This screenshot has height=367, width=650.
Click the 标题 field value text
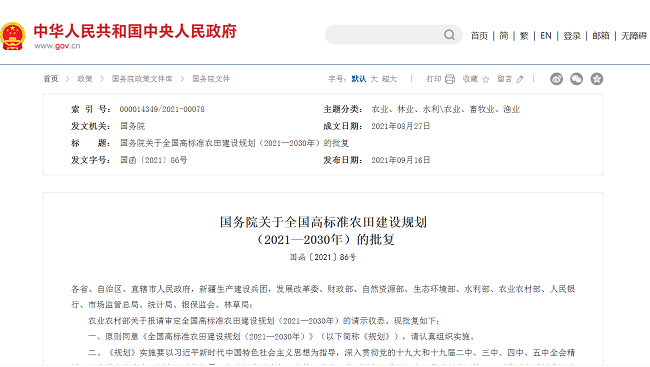tap(234, 143)
